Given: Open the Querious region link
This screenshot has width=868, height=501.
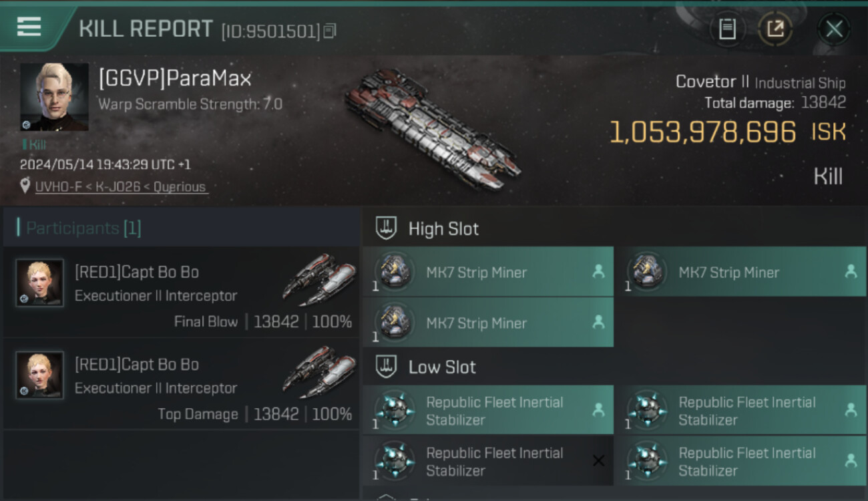Looking at the screenshot, I should (x=179, y=187).
